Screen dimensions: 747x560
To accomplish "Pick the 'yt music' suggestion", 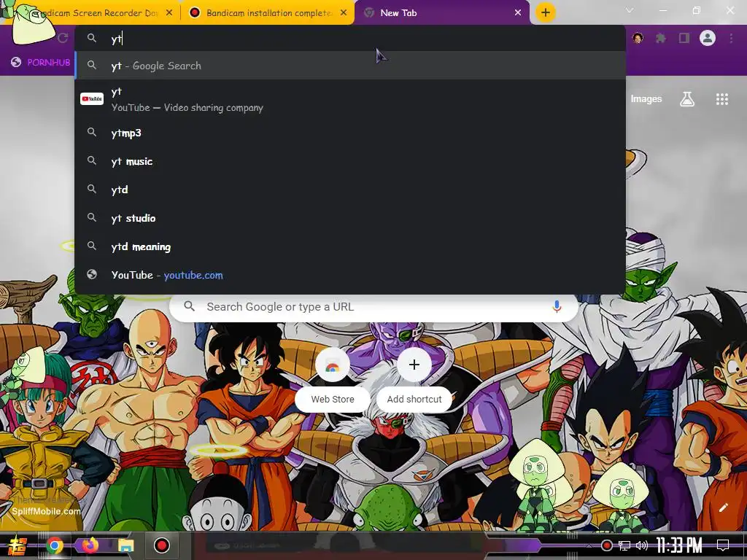I will (x=349, y=161).
